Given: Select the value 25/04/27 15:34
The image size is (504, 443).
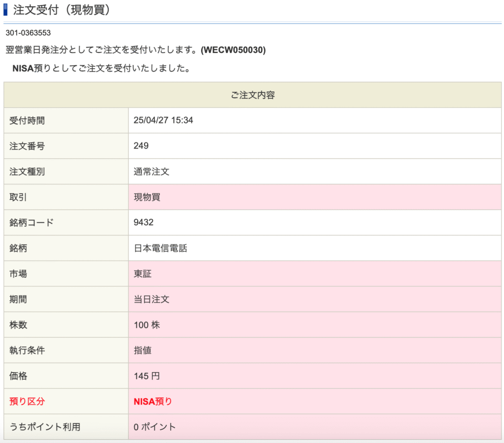Looking at the screenshot, I should click(x=163, y=120).
